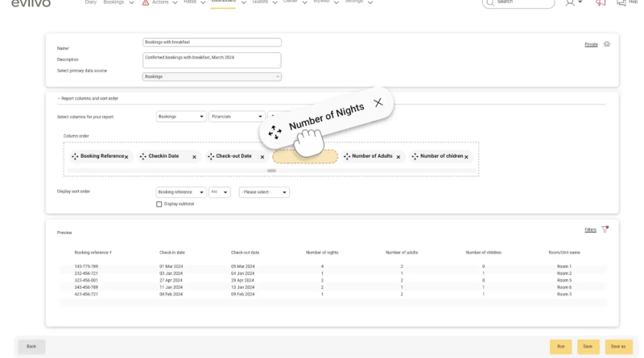The image size is (644, 358).
Task: Delete the Number of Adults chip
Action: coord(398,157)
